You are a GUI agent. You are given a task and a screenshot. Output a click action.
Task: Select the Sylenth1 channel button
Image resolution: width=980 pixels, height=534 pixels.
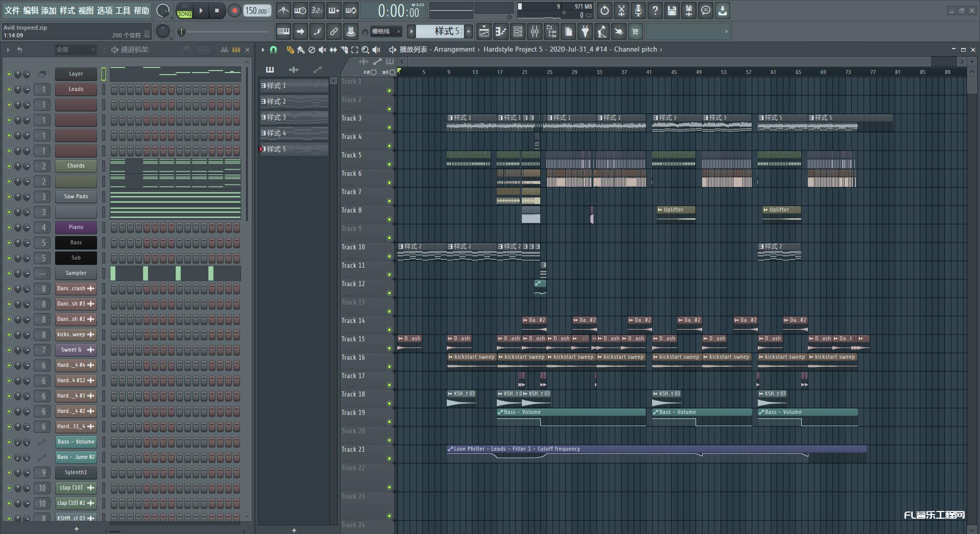76,473
